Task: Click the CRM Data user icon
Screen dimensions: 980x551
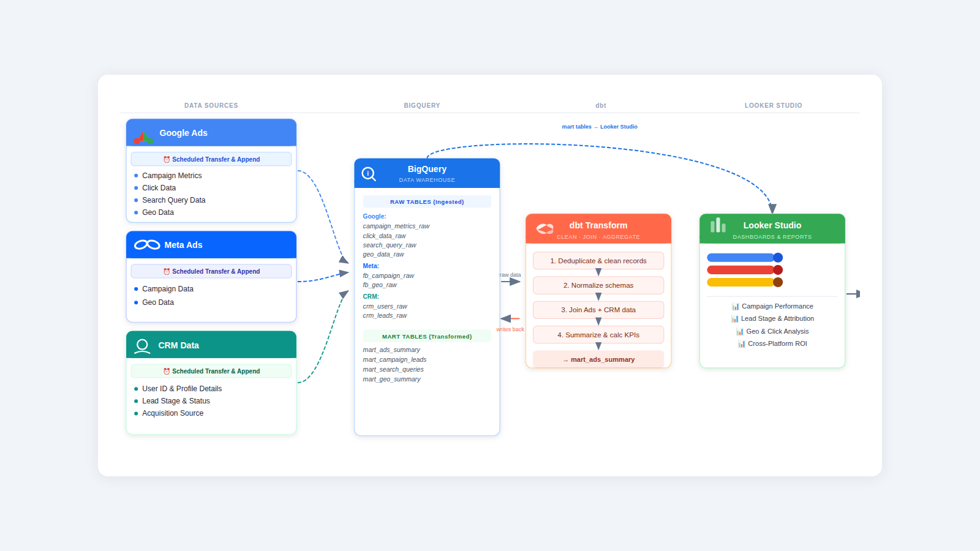Action: (x=143, y=346)
